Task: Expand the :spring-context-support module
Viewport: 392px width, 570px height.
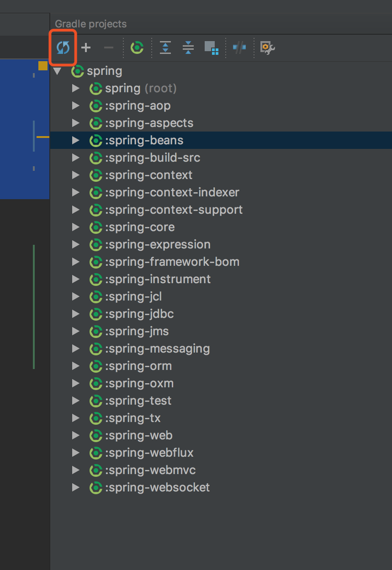Action: (76, 210)
